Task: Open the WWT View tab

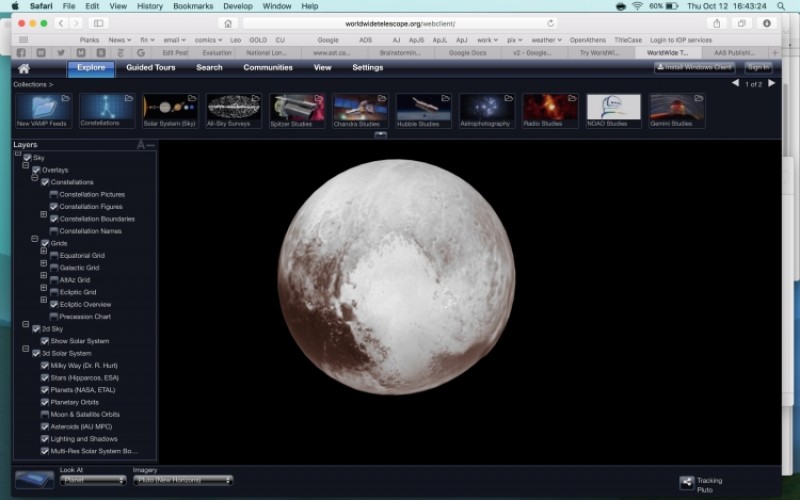Action: pyautogui.click(x=322, y=67)
